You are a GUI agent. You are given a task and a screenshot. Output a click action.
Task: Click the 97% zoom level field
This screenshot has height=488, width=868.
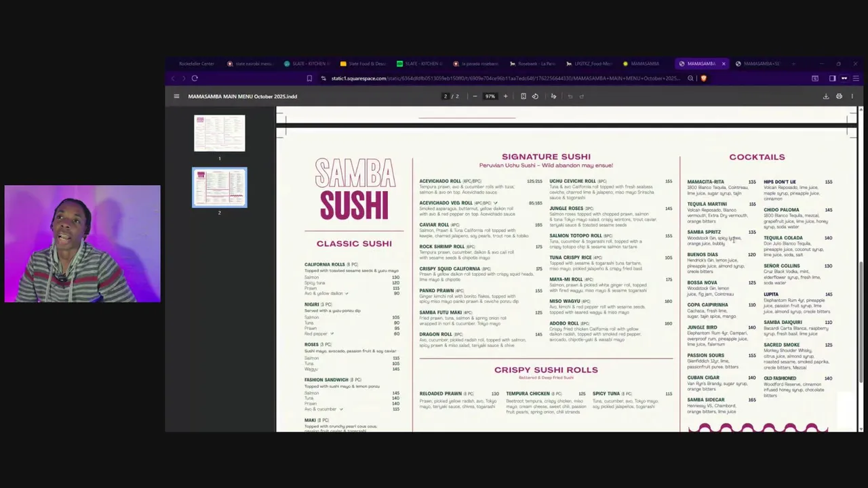pyautogui.click(x=490, y=96)
